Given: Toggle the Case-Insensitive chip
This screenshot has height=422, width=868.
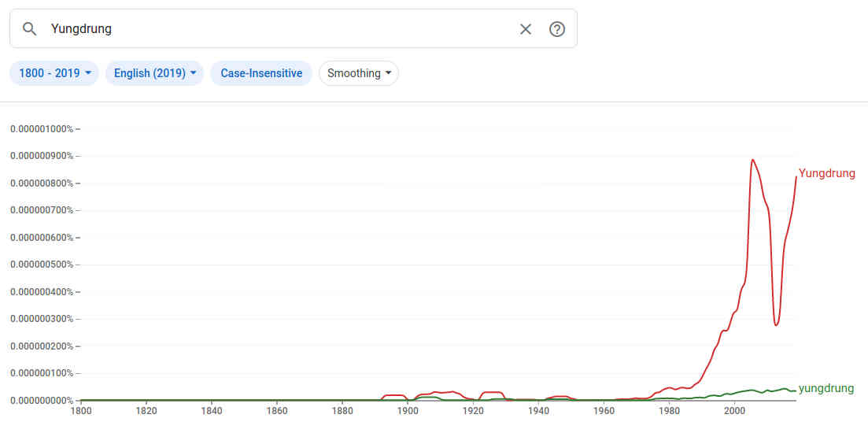Looking at the screenshot, I should point(261,73).
